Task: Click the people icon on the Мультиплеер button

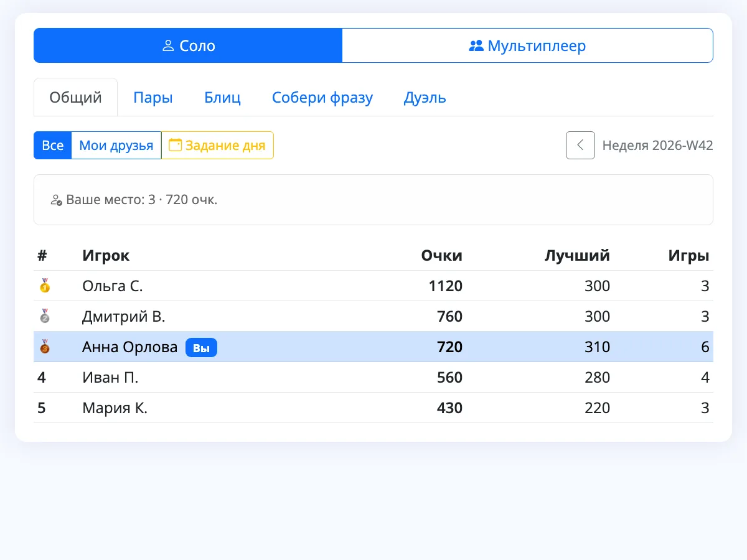Action: [476, 45]
